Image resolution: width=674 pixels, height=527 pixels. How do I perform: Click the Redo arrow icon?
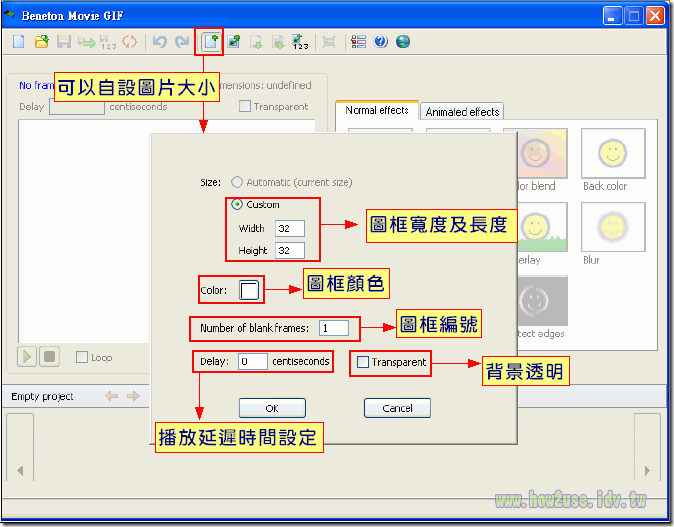pos(182,42)
